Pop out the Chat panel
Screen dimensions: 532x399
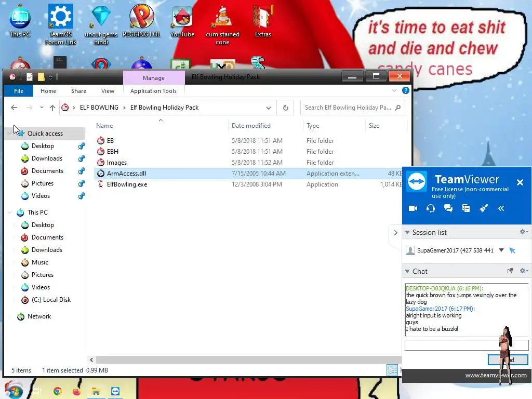pos(510,271)
